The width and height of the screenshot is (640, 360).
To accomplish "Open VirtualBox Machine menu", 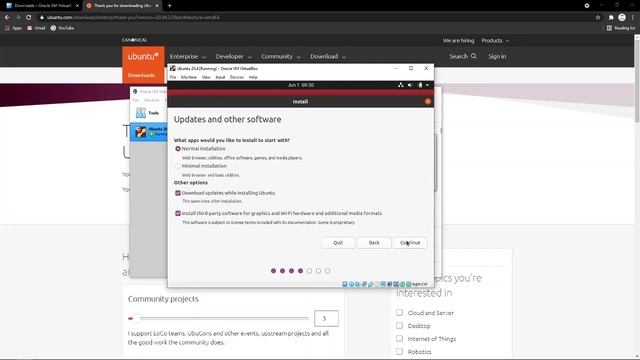I will click(x=189, y=77).
